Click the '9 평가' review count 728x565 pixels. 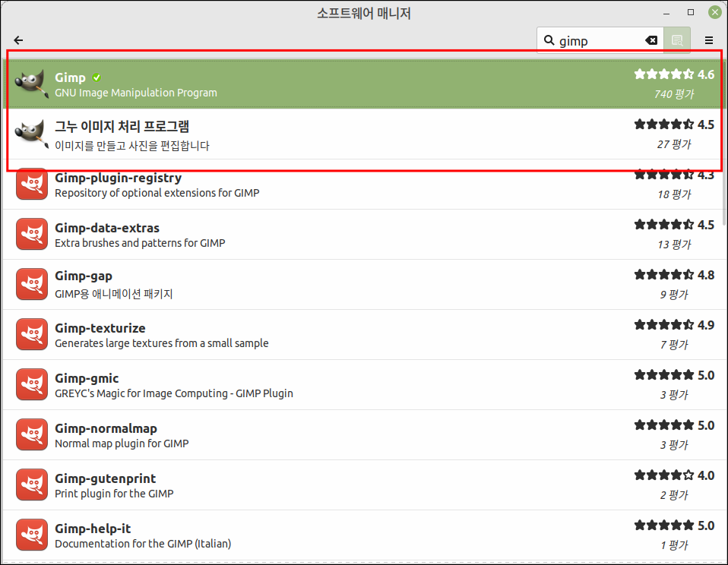tap(674, 295)
